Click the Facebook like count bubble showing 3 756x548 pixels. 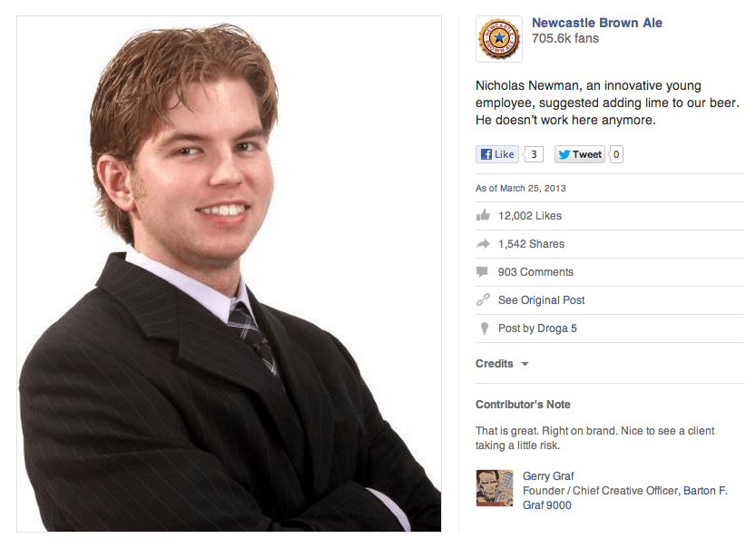point(534,154)
